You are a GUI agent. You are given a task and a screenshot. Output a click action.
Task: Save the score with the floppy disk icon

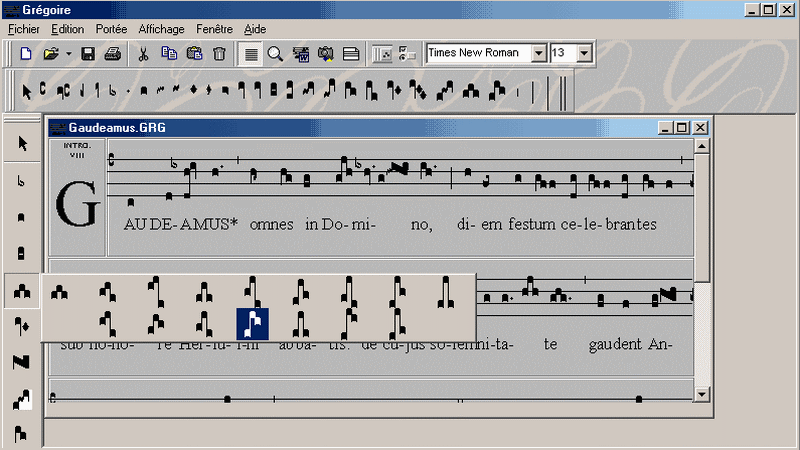coord(88,54)
